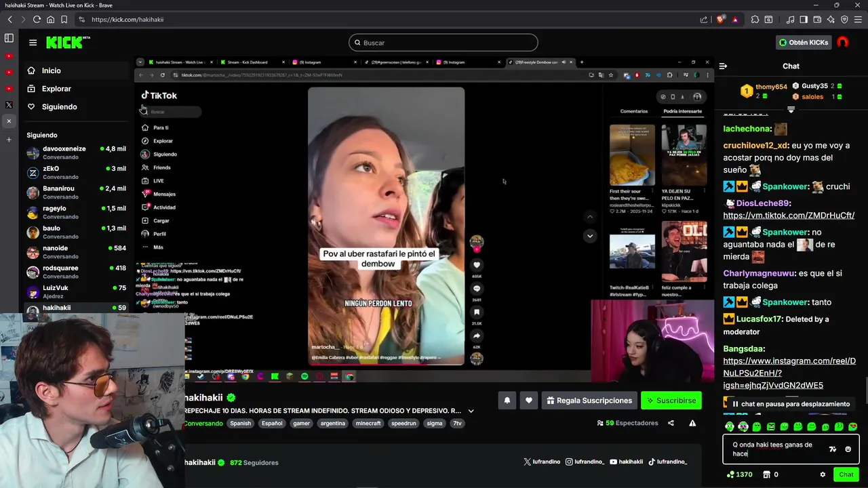
Task: Click Regala Suscripciones button
Action: tap(589, 401)
